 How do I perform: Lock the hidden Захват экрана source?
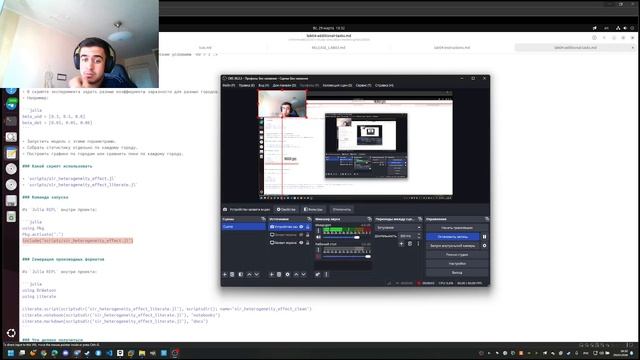(x=308, y=235)
